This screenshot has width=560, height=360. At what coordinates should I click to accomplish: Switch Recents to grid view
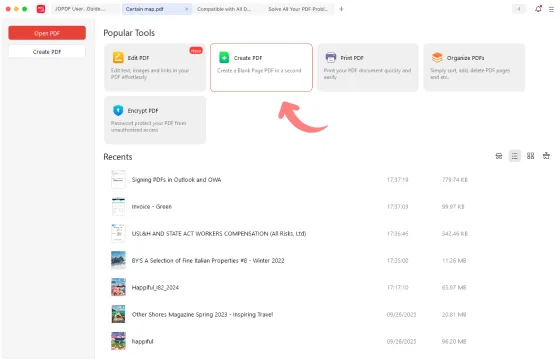[x=530, y=156]
